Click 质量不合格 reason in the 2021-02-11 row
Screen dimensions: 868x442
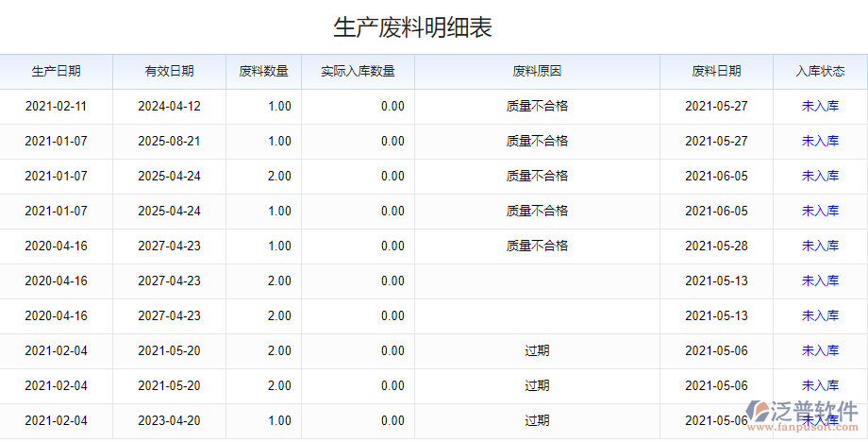(537, 106)
